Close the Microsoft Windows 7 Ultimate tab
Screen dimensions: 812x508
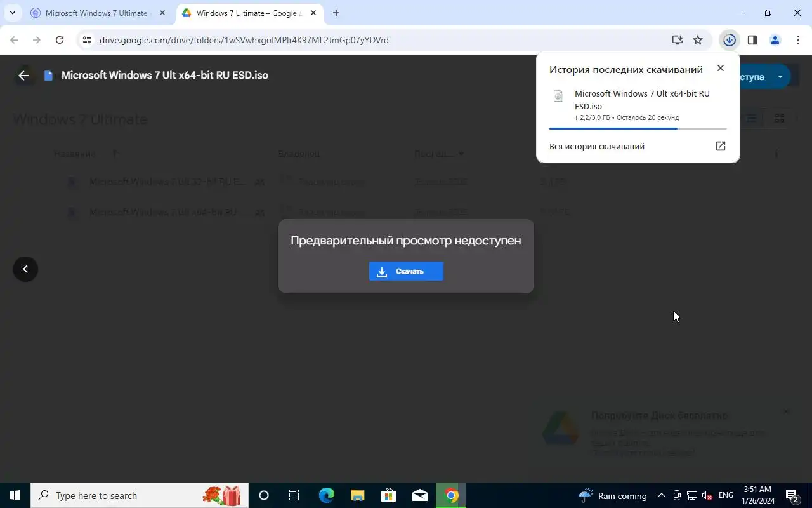tap(162, 13)
